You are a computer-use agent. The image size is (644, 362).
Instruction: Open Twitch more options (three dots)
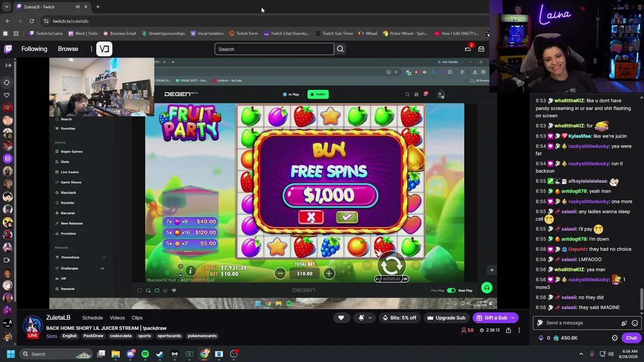[x=92, y=49]
